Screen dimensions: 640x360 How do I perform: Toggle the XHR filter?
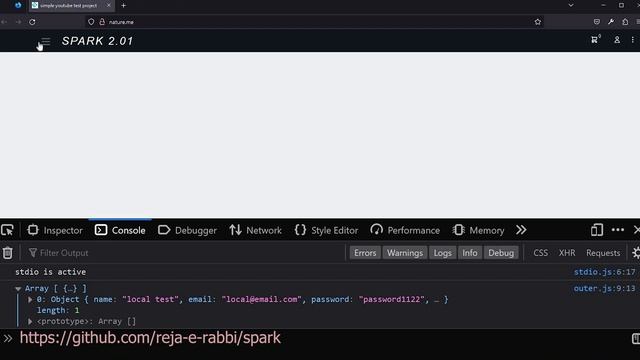pyautogui.click(x=567, y=253)
